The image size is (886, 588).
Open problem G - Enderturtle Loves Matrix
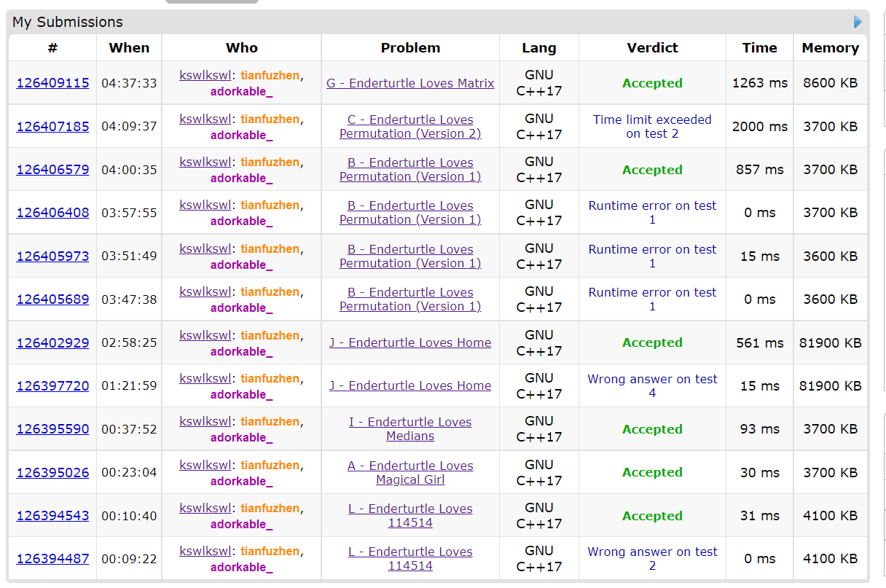(x=410, y=83)
